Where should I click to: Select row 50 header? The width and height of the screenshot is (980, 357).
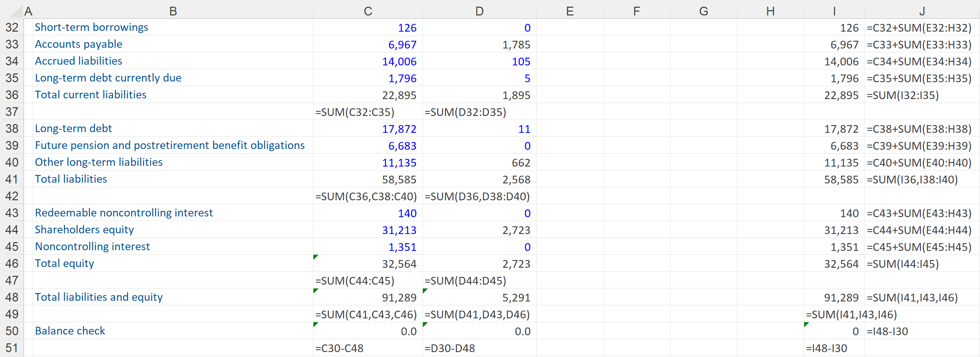(x=12, y=331)
